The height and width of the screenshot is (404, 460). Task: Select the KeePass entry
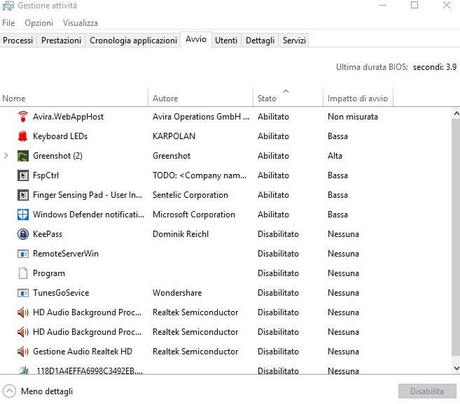click(47, 234)
